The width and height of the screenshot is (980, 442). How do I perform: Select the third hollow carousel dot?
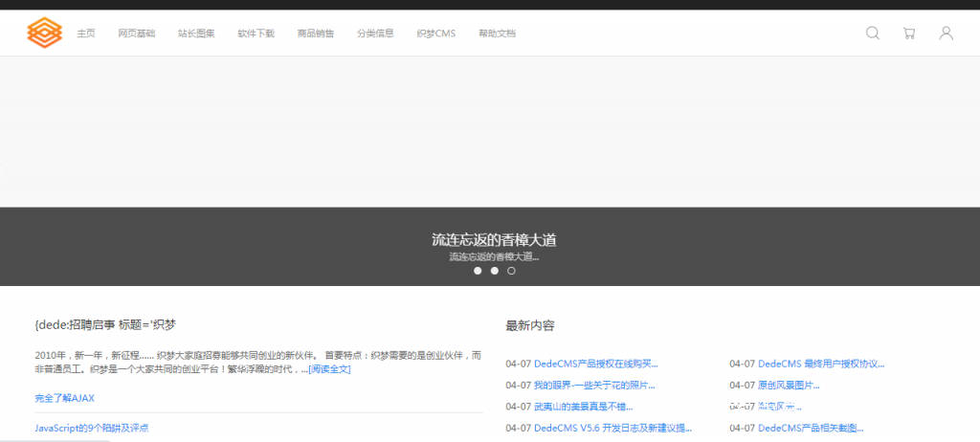(511, 271)
